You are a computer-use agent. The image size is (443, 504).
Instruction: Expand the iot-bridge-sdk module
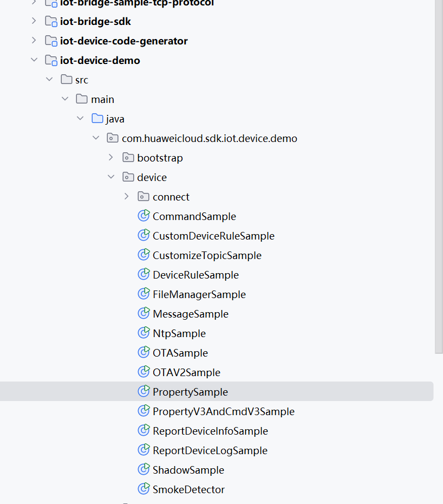34,21
